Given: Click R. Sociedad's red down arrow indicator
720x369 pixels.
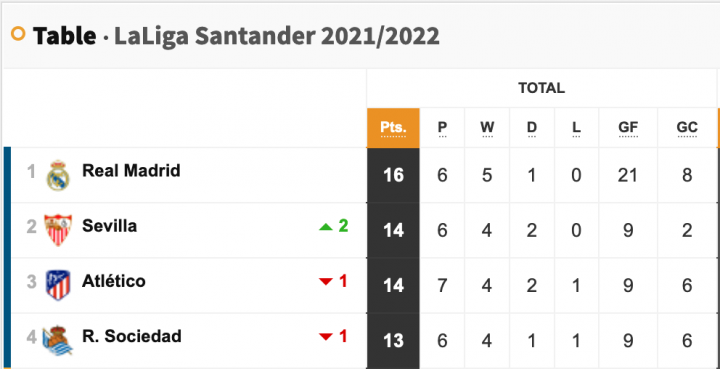Looking at the screenshot, I should click(x=326, y=337).
